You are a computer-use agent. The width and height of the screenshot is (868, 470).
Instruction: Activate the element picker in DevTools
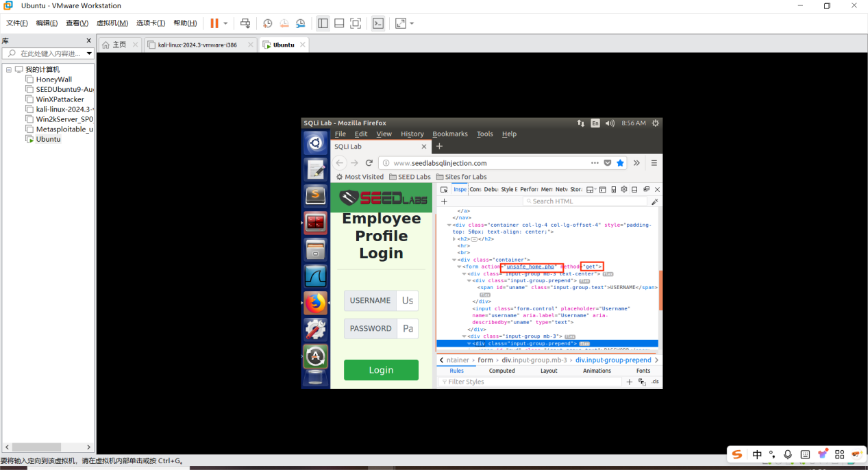(x=444, y=190)
